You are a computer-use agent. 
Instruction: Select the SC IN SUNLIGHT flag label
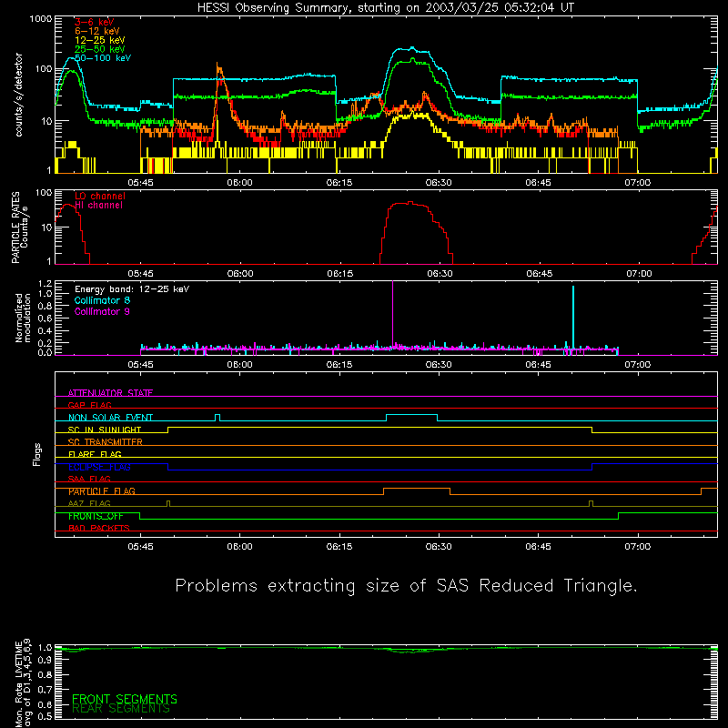(x=105, y=430)
